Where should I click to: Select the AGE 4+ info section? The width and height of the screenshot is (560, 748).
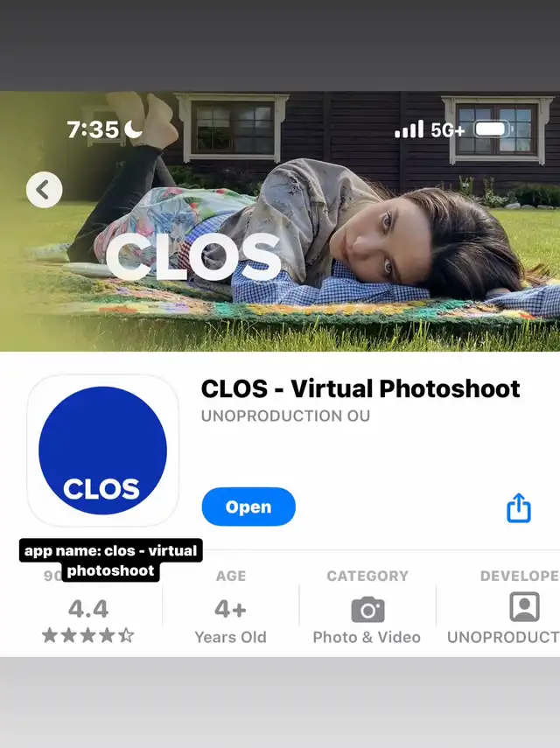230,607
